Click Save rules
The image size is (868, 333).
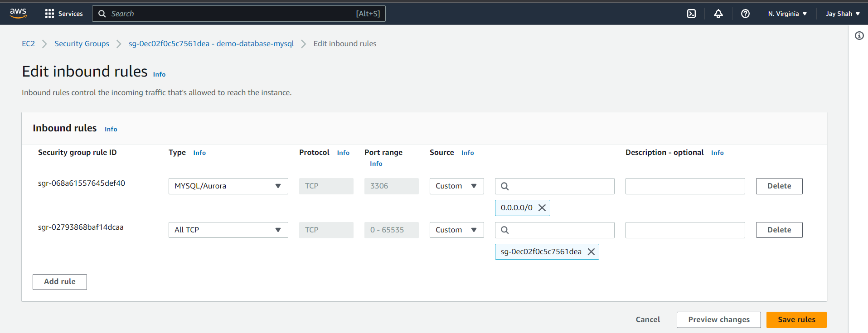796,319
